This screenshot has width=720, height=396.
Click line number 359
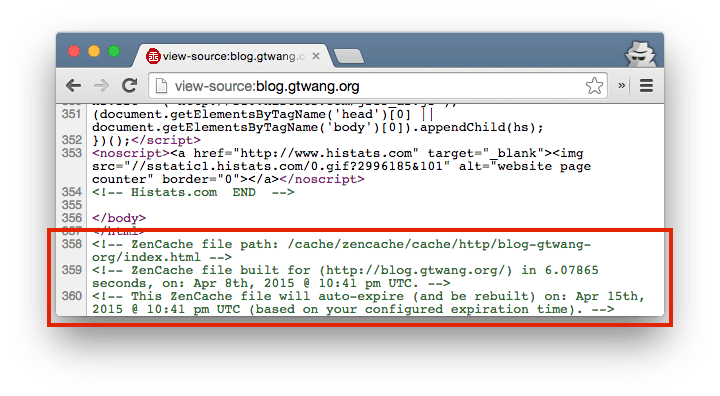72,270
